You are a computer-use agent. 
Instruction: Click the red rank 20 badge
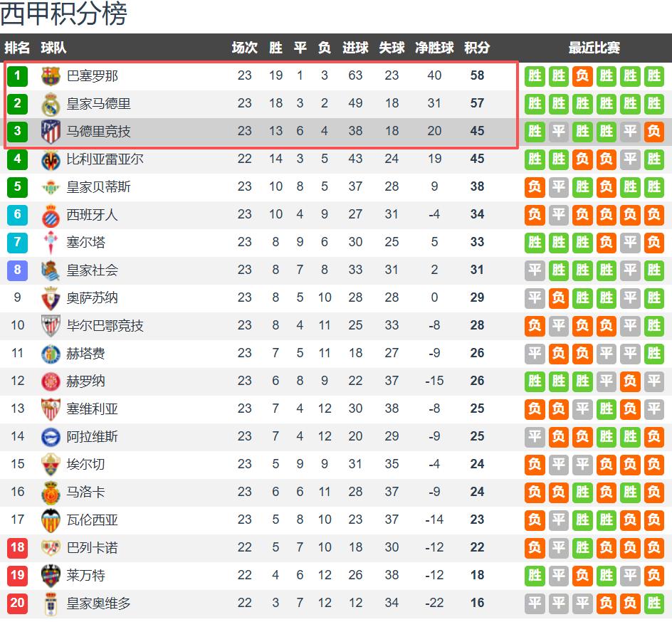(17, 603)
